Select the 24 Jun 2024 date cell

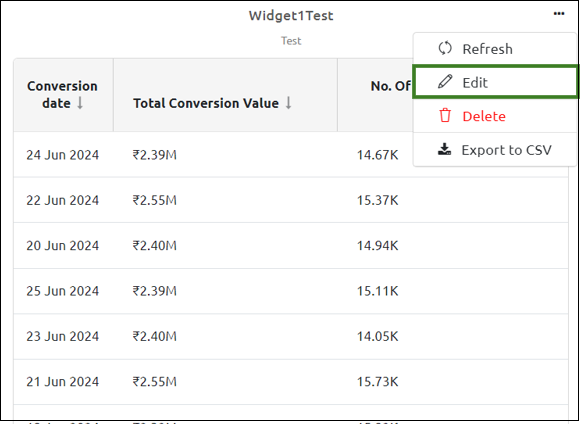click(62, 155)
